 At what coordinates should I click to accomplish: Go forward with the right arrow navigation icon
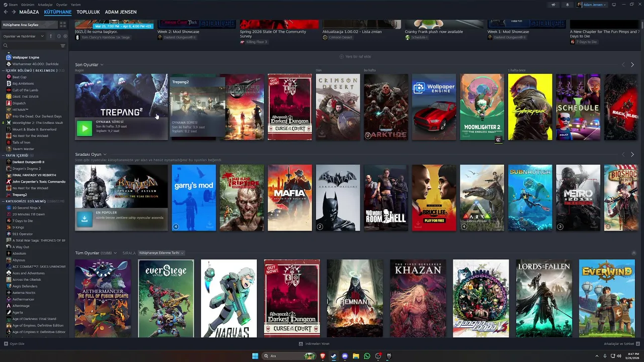tap(14, 12)
